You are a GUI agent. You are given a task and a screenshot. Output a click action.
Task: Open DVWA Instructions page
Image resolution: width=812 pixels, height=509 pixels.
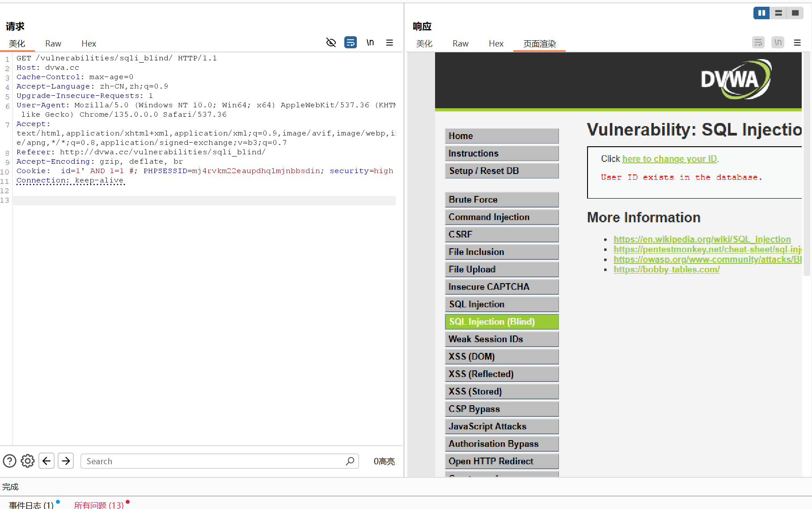click(x=502, y=153)
